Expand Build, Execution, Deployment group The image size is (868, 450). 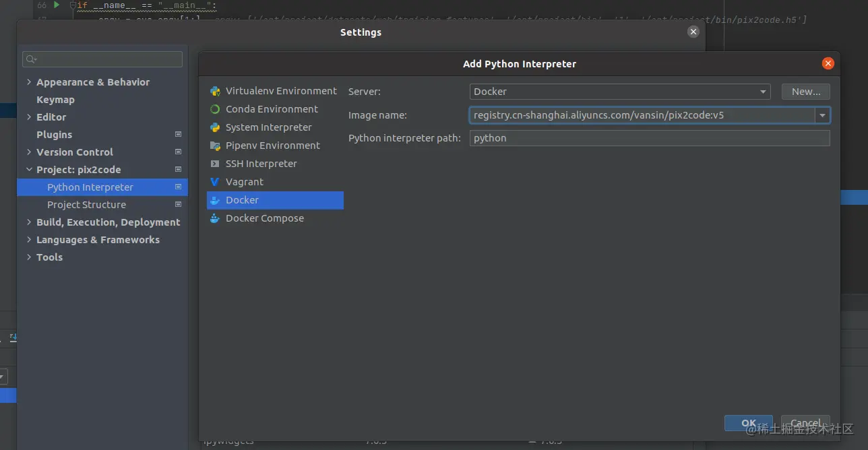click(x=29, y=222)
